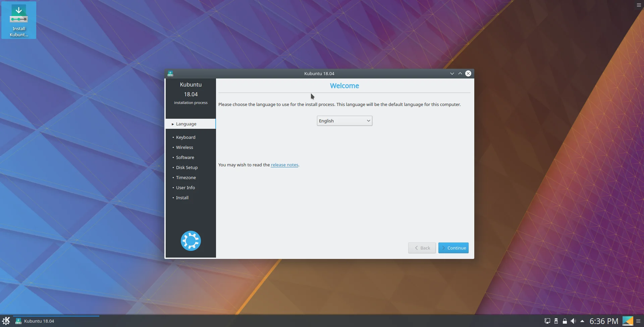The width and height of the screenshot is (644, 327).
Task: Open the wired network tray icon
Action: coord(547,321)
